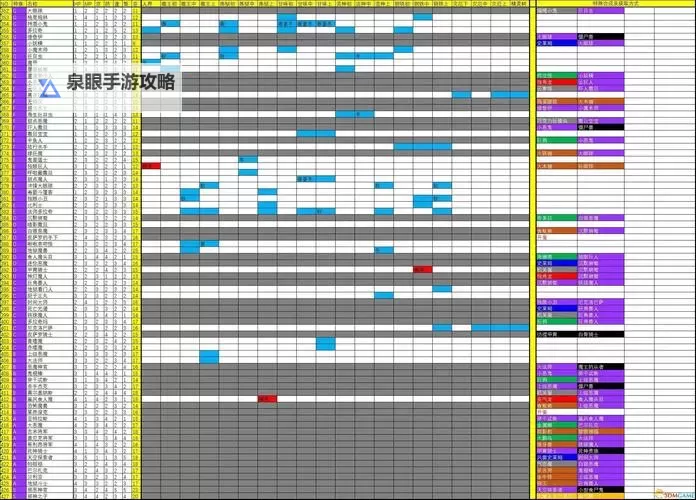Select the 上级恶魔 name cell
The image size is (696, 500).
click(50, 354)
